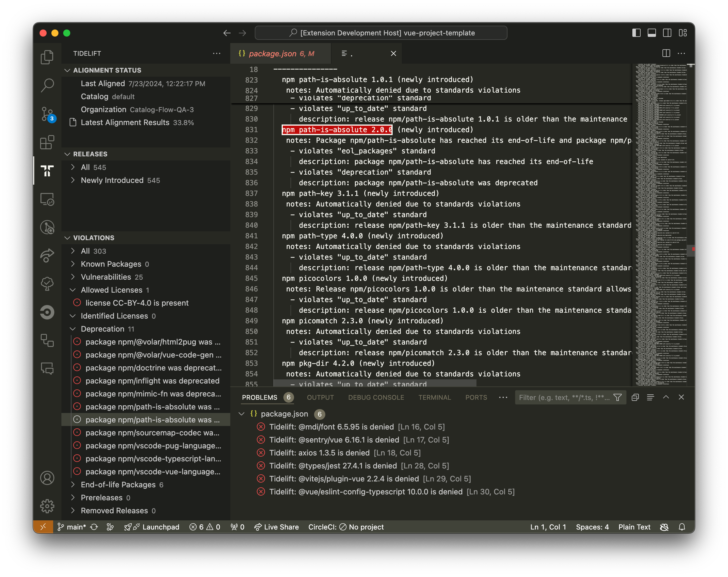Go back with the left arrow
Viewport: 728px width, 577px height.
point(227,33)
